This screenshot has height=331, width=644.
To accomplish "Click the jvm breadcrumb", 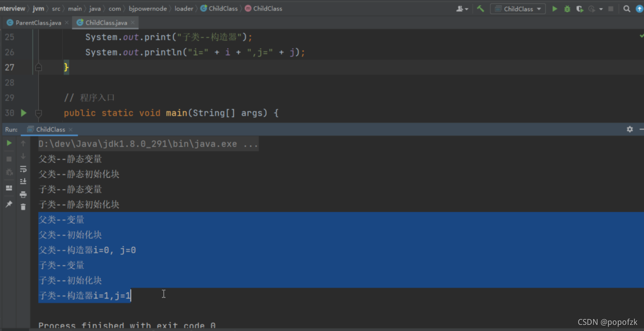I will 38,9.
